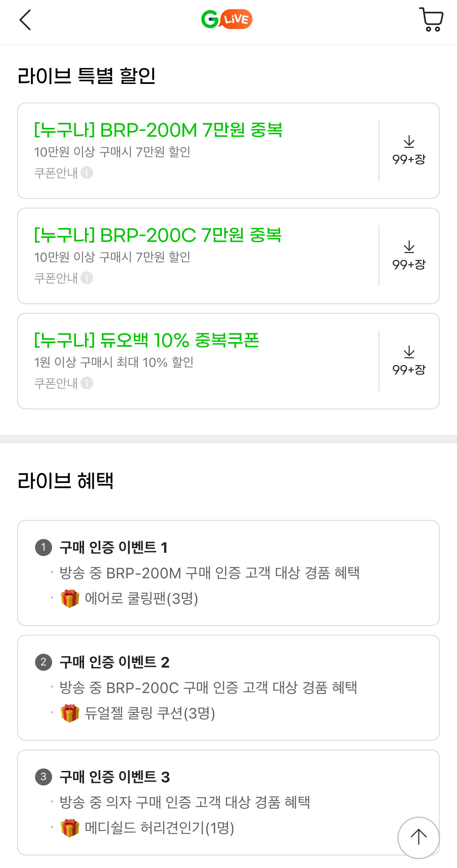Select the 구매 인증 이벤트 2 card heading
This screenshot has height=868, width=457.
114,662
